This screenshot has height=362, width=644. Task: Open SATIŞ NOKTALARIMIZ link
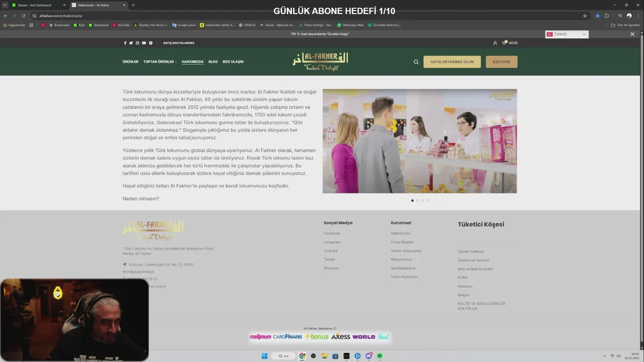tap(179, 43)
